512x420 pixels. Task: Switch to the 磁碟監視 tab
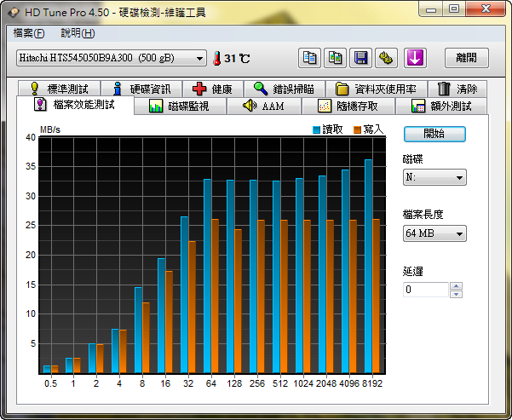tap(180, 106)
